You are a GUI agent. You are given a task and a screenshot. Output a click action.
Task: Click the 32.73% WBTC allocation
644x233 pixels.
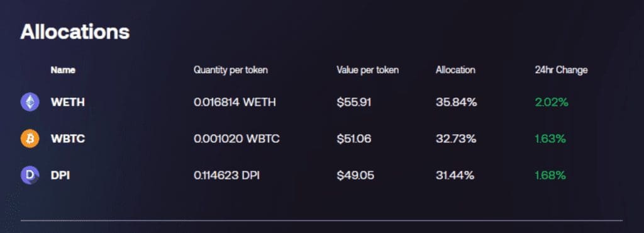point(456,139)
